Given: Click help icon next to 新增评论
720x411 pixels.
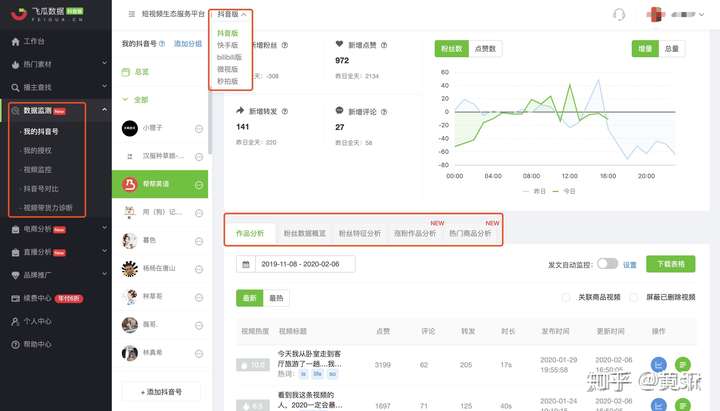Looking at the screenshot, I should [384, 112].
